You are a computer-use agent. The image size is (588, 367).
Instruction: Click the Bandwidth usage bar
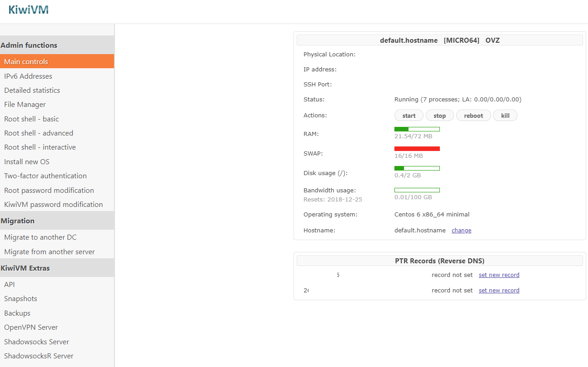417,190
